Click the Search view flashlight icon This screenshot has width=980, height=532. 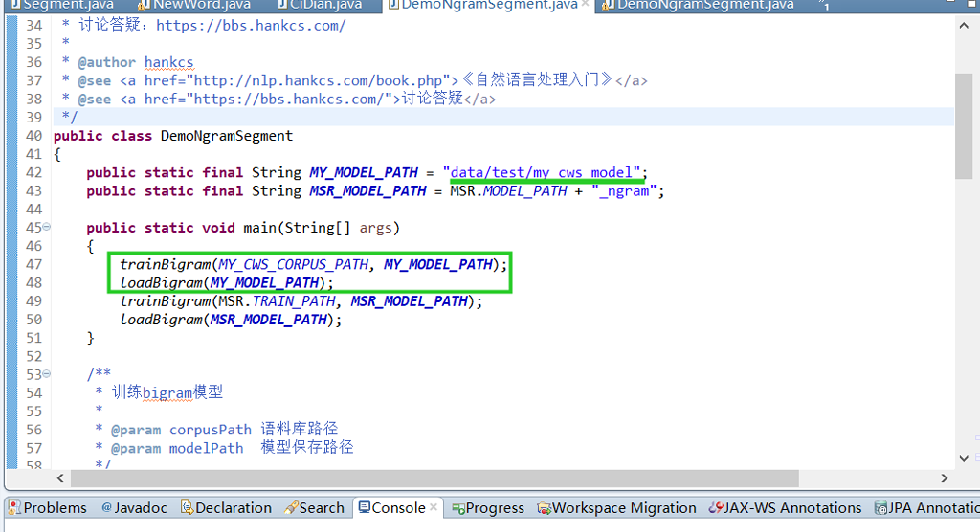point(291,508)
